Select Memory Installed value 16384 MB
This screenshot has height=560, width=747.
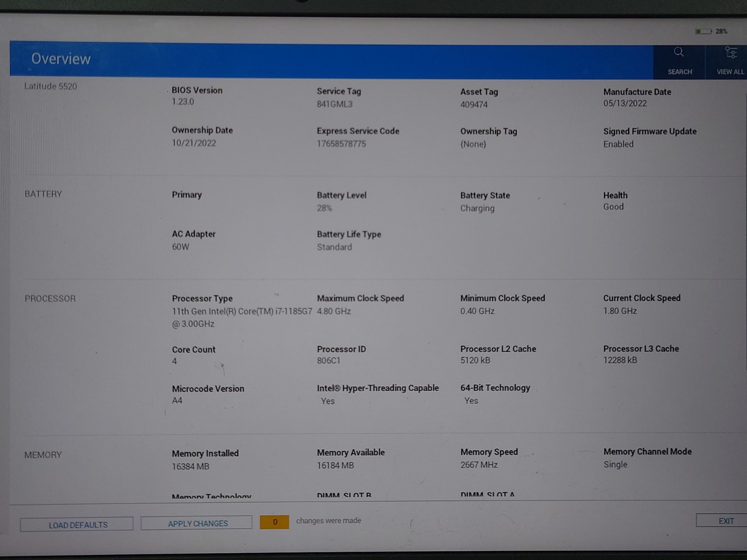coord(190,467)
